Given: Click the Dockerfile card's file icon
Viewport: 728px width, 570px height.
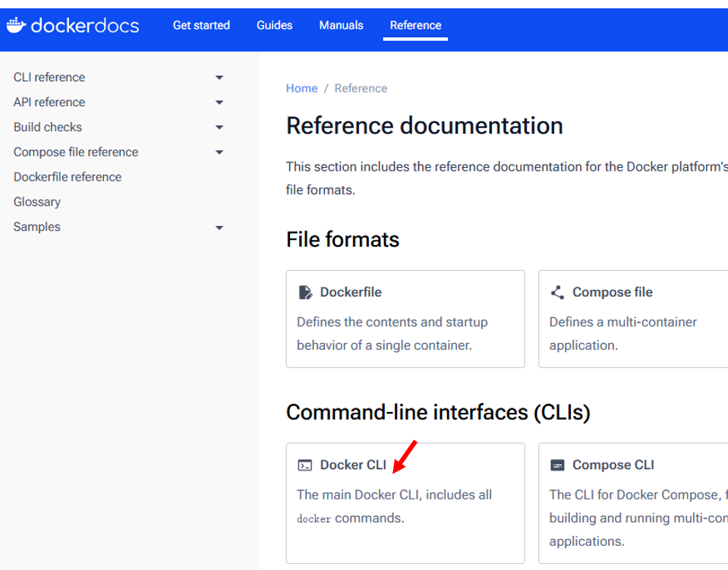Looking at the screenshot, I should 305,292.
